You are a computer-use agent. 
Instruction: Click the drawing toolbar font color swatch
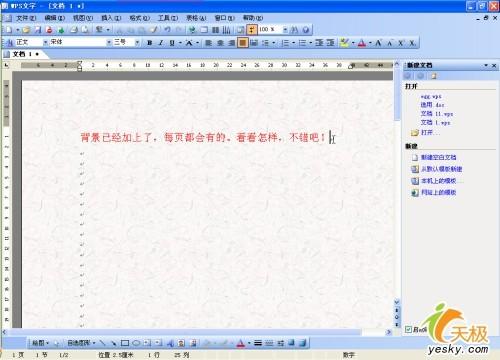tap(240, 343)
